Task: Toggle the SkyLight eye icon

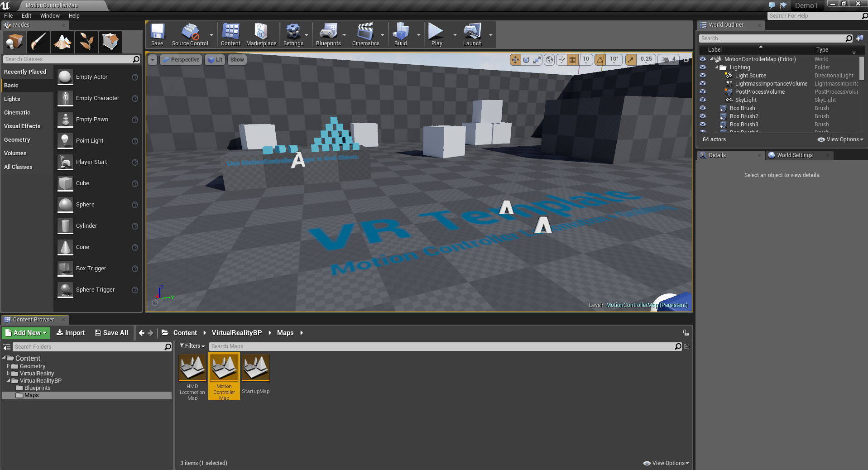Action: click(x=703, y=100)
